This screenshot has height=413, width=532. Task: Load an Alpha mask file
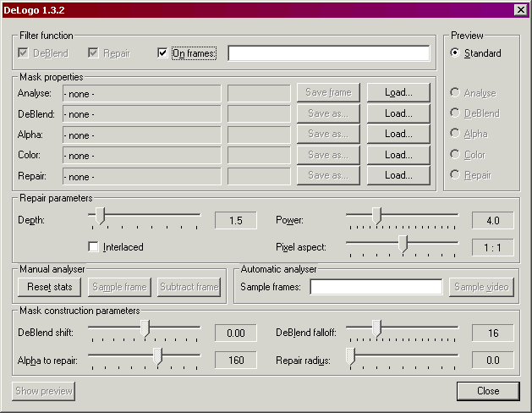(398, 134)
